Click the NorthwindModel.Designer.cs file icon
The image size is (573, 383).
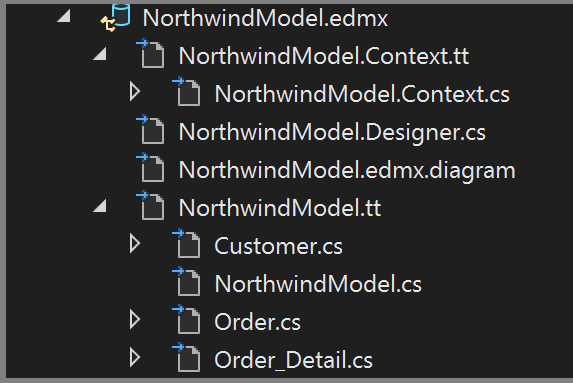pyautogui.click(x=150, y=130)
